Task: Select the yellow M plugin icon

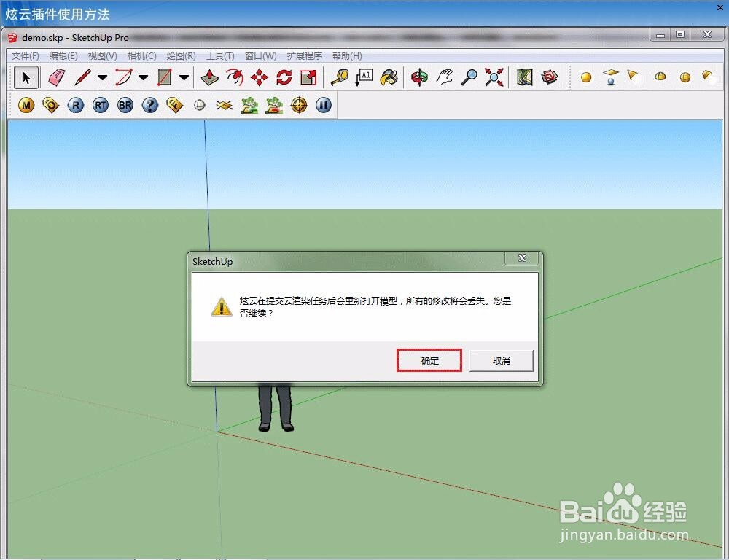Action: point(25,105)
